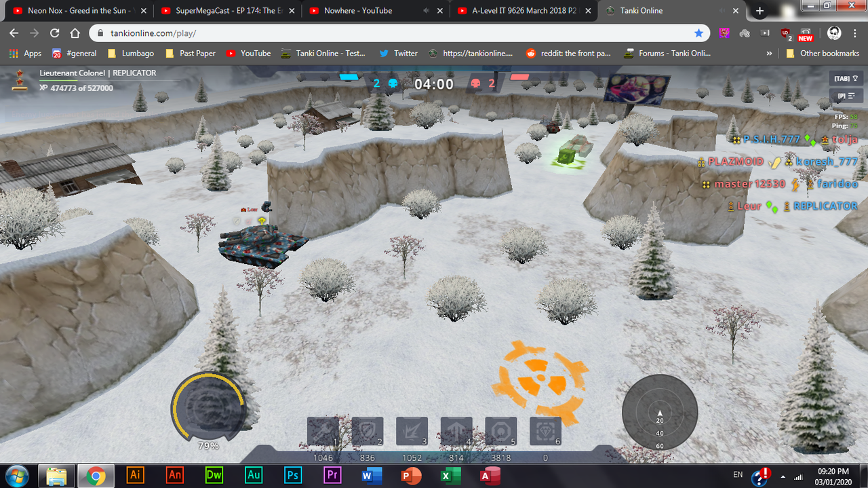
Task: Activate the Repair Kit supply slot 1
Action: pyautogui.click(x=323, y=432)
